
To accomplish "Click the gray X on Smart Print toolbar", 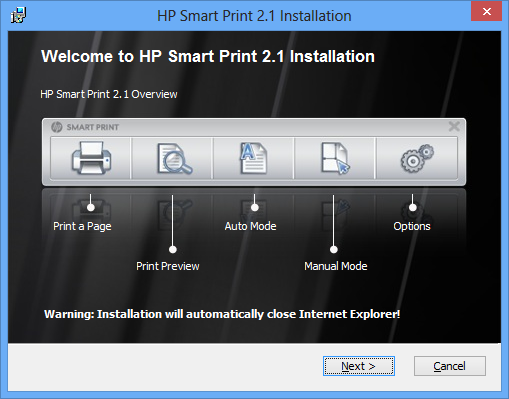I will (454, 126).
